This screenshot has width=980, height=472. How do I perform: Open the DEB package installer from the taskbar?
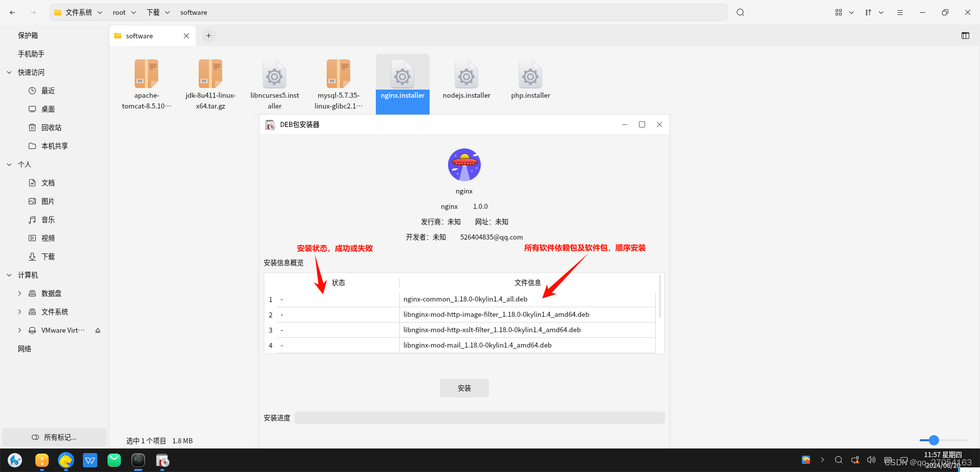pos(162,460)
